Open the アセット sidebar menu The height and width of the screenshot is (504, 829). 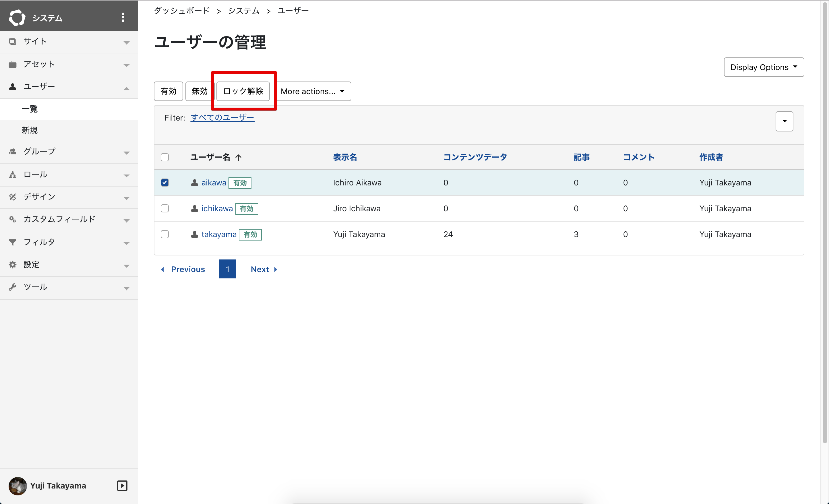(x=69, y=64)
